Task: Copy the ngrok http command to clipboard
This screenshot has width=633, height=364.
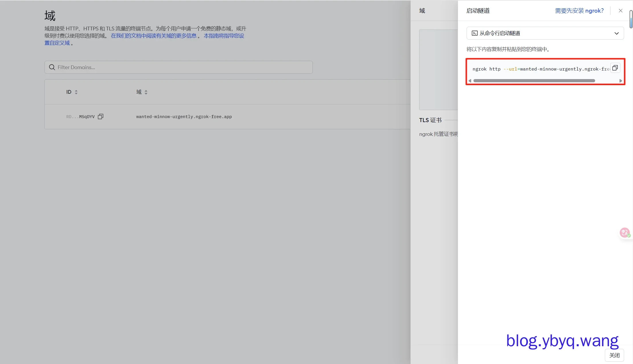Action: click(x=615, y=68)
